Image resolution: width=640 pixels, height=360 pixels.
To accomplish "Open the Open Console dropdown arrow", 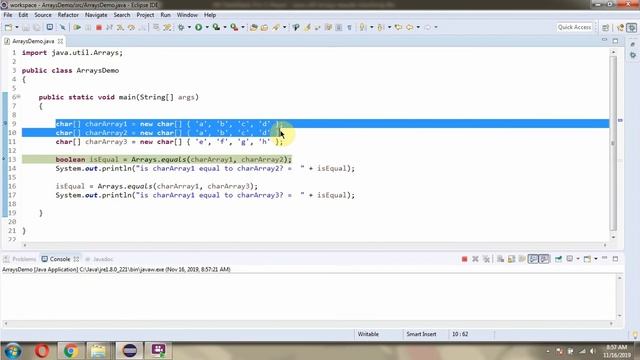I will [x=596, y=259].
